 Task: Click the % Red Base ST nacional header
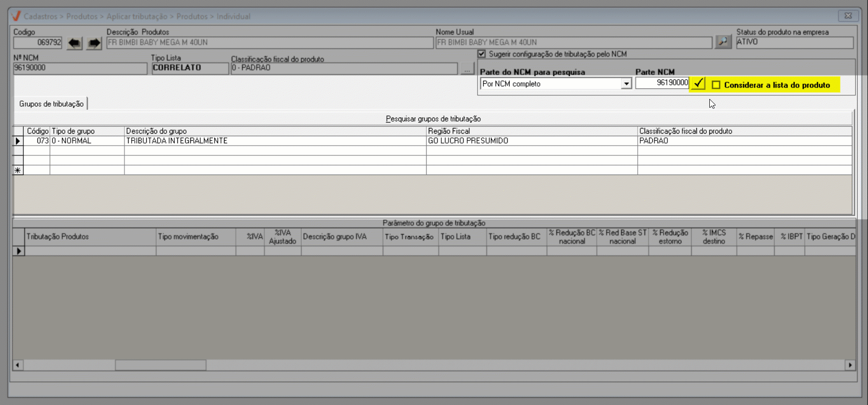tap(623, 237)
